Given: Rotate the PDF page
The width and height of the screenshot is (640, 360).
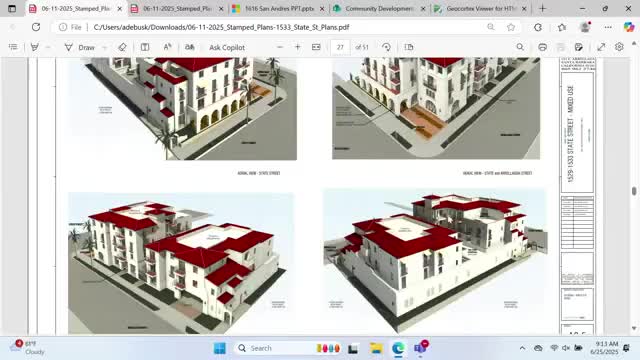Looking at the screenshot, I should coord(386,47).
